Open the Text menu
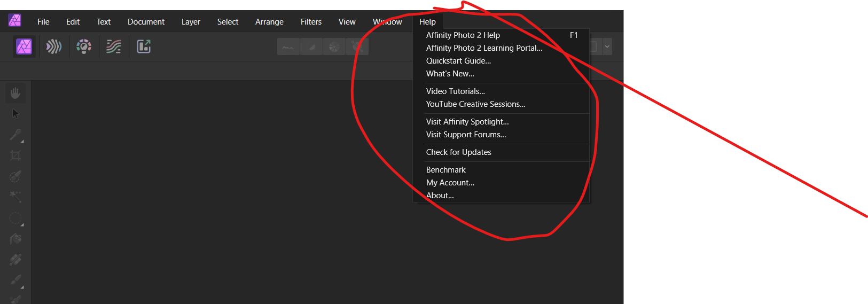 pyautogui.click(x=104, y=22)
